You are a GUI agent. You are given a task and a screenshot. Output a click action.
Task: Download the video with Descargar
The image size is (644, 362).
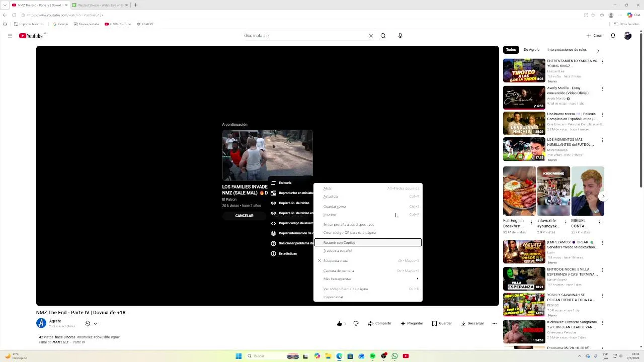pyautogui.click(x=472, y=323)
